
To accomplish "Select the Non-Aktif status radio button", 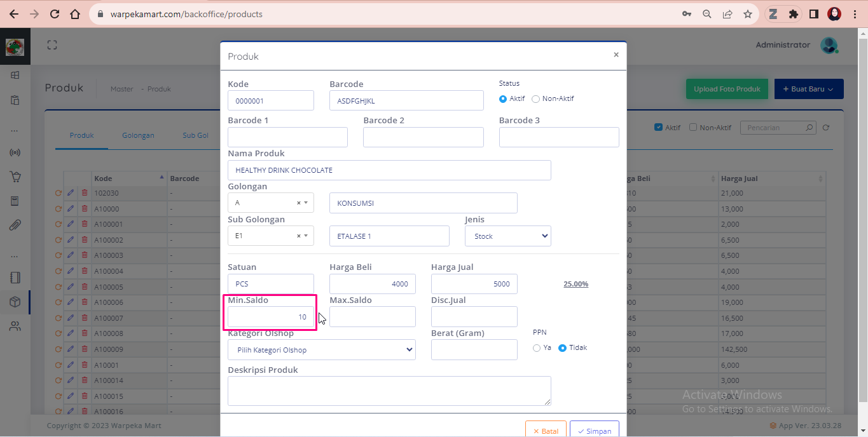I will click(535, 99).
